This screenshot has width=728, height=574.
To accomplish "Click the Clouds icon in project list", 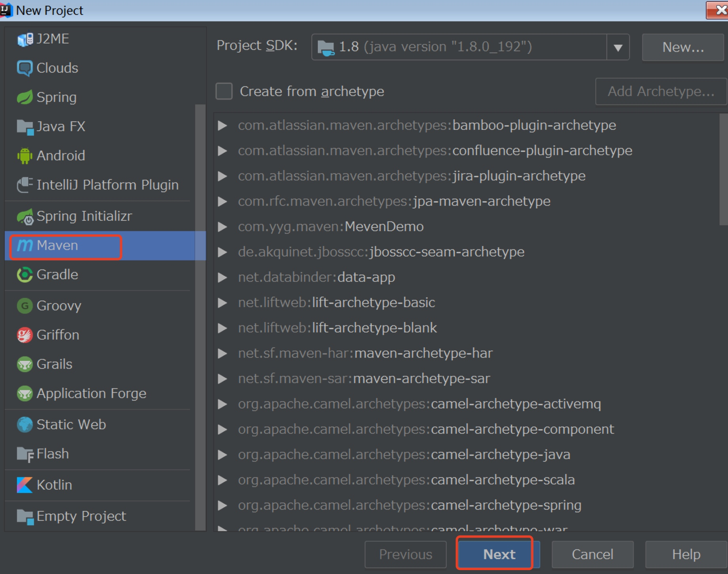I will (25, 68).
